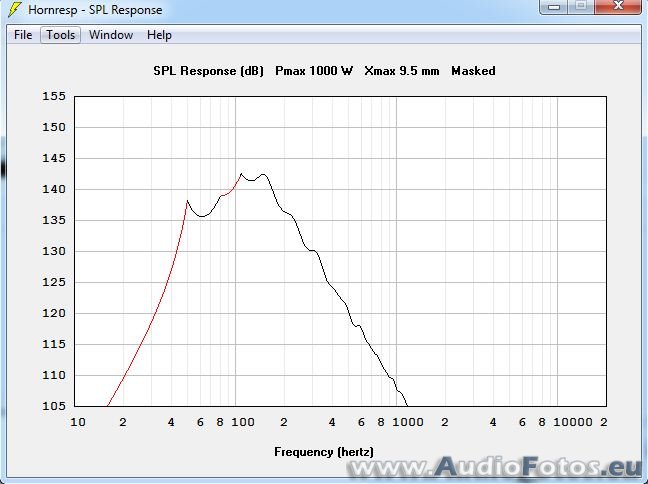Click the 125 dB y-axis value
The height and width of the screenshot is (484, 648).
click(x=54, y=282)
